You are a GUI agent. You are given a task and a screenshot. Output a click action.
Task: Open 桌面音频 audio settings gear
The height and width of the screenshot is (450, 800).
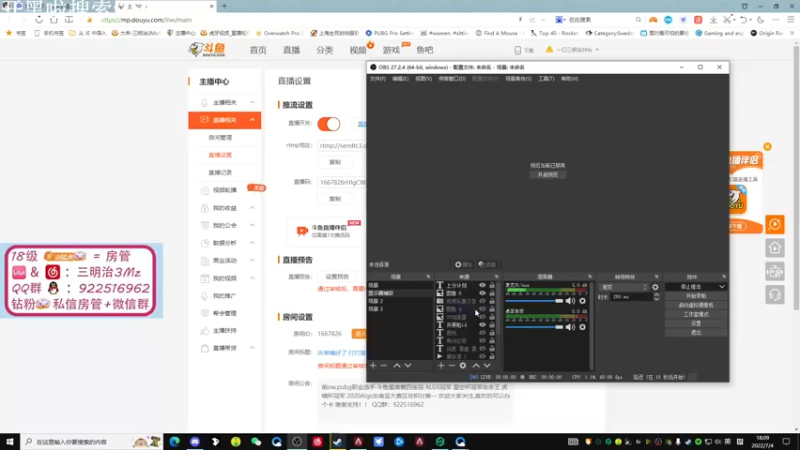pos(582,327)
